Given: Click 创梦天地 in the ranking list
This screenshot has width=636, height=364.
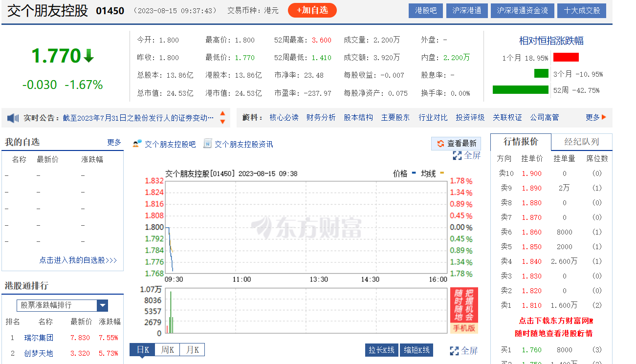Looking at the screenshot, I should point(39,353).
